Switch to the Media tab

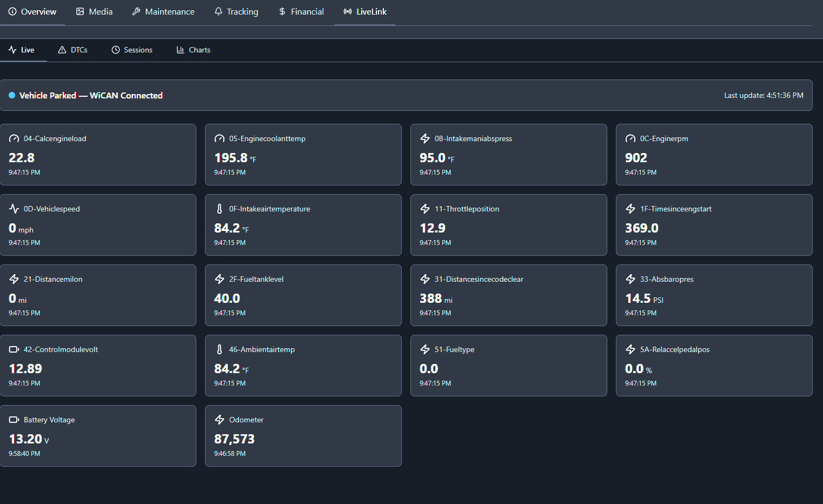pyautogui.click(x=95, y=12)
